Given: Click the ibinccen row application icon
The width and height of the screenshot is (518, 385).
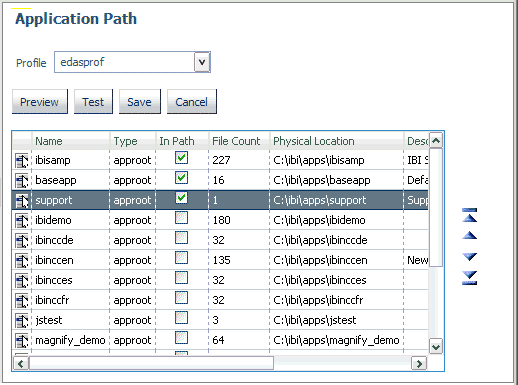Looking at the screenshot, I should tap(22, 261).
